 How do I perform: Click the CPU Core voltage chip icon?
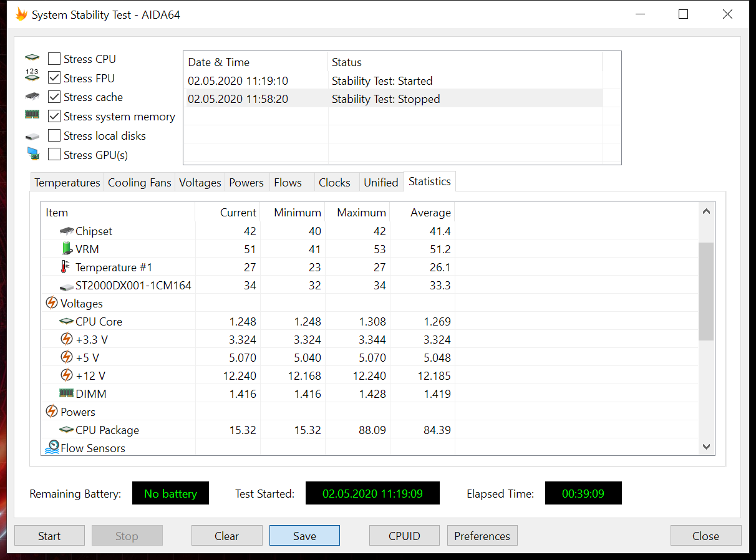coord(67,322)
